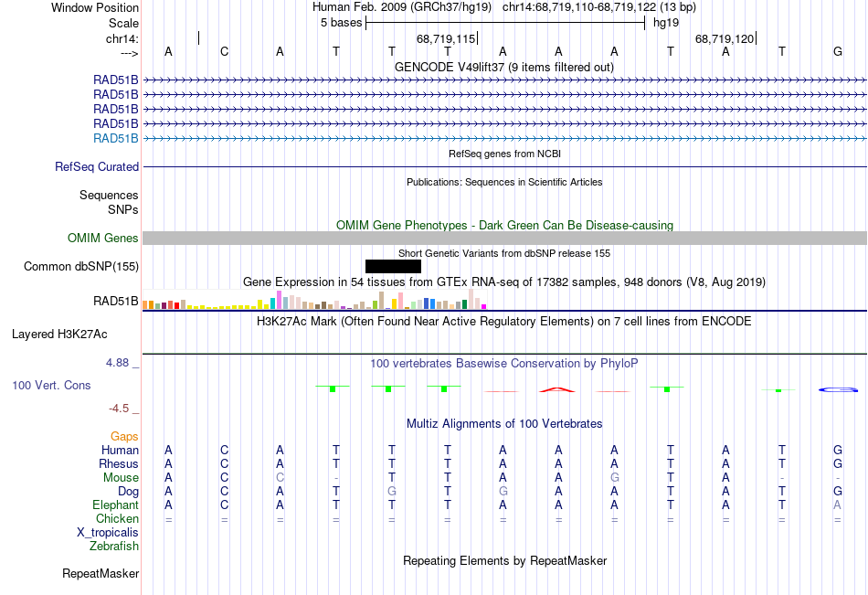
Task: Click the hg19 label beside scale bar
Action: [666, 23]
